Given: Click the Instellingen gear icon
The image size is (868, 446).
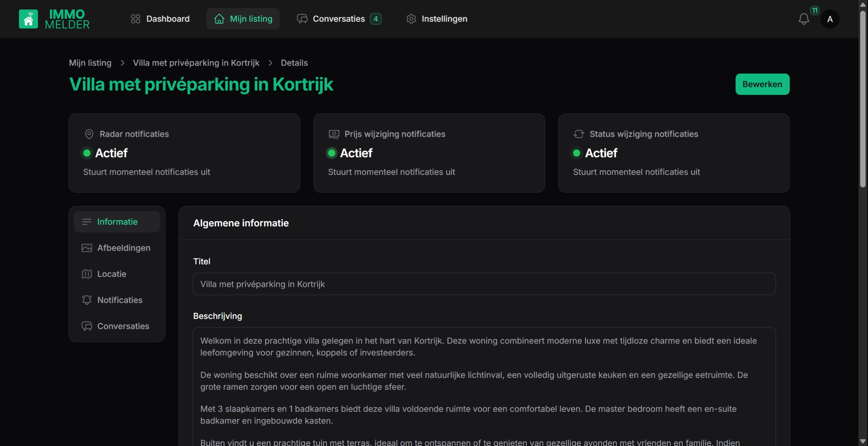Looking at the screenshot, I should tap(411, 19).
